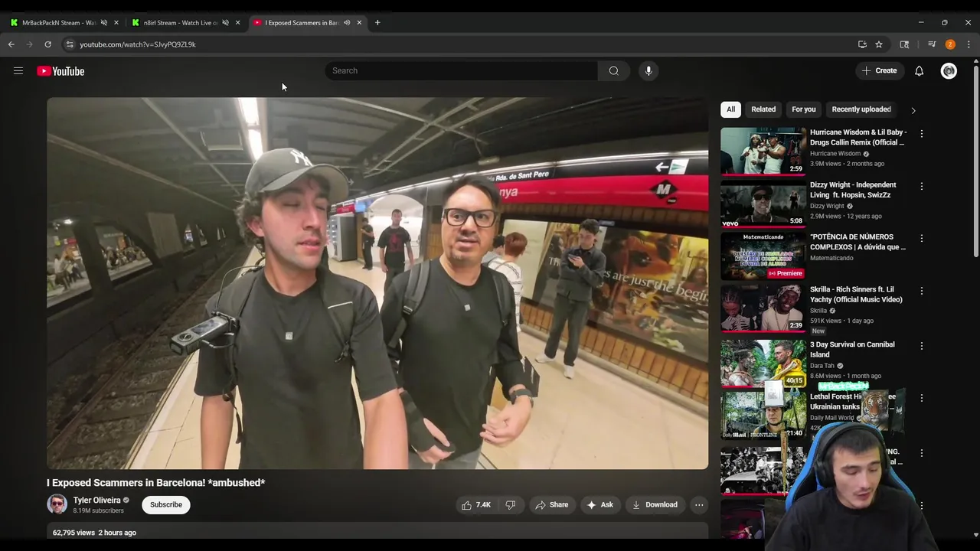Click the main video player
This screenshot has height=551, width=980.
pyautogui.click(x=377, y=283)
